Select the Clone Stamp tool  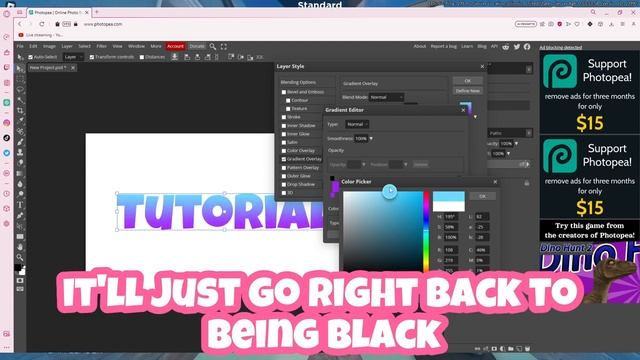click(x=20, y=152)
